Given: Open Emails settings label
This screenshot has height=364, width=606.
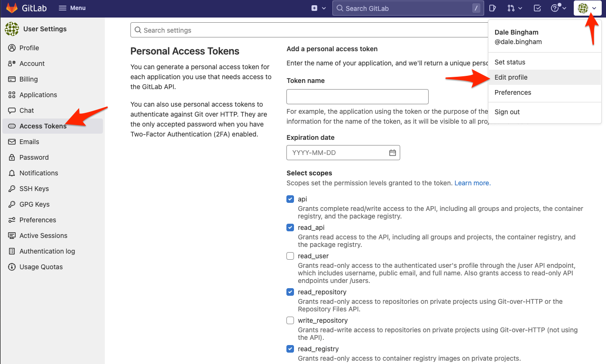Looking at the screenshot, I should click(29, 142).
